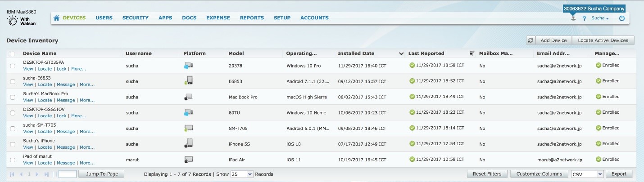Click iPad platform icon for iPad of marut

click(x=188, y=159)
